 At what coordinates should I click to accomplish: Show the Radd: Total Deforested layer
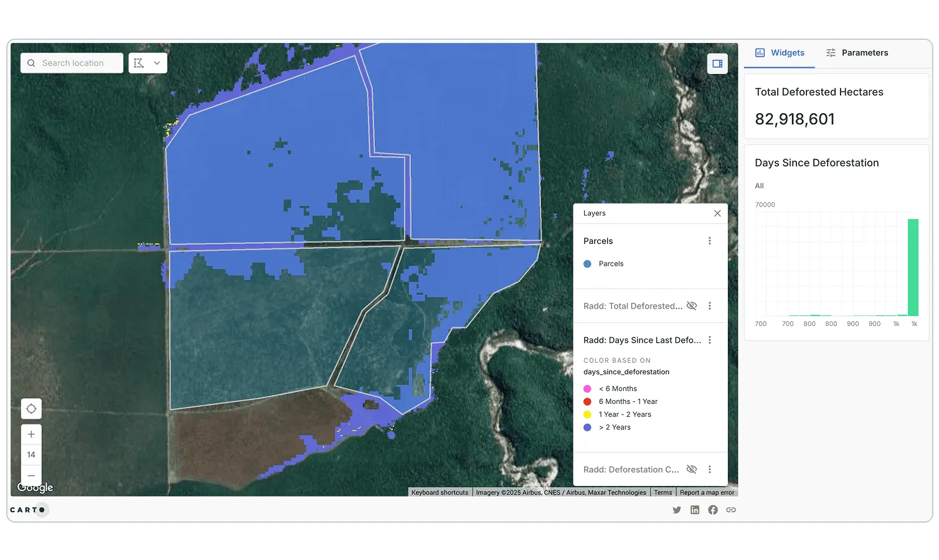(x=692, y=306)
